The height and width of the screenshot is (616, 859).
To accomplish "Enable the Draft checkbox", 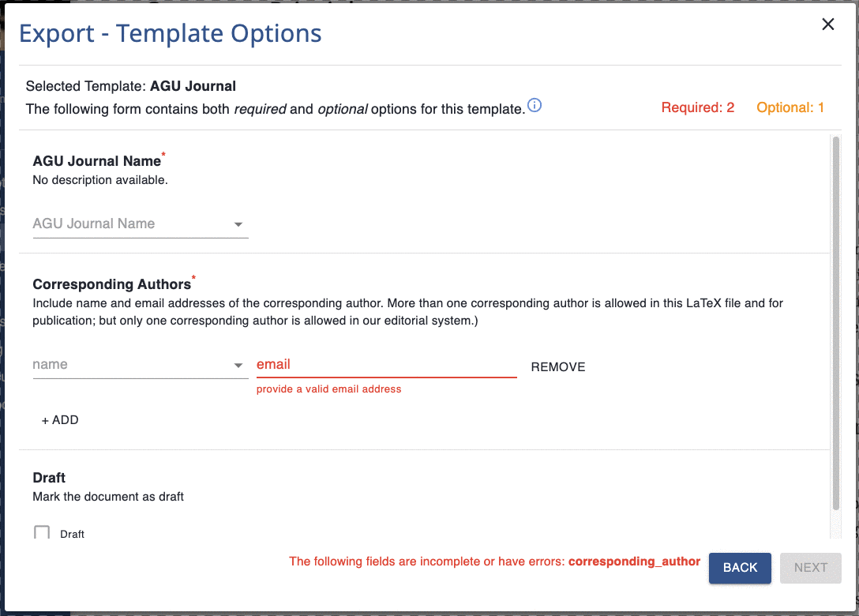I will [42, 533].
